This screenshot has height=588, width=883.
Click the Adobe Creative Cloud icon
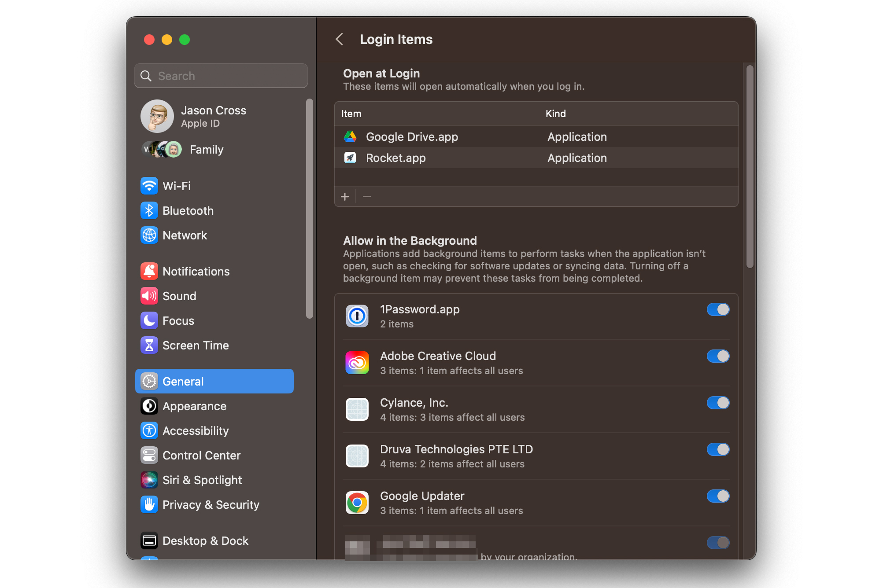tap(358, 363)
